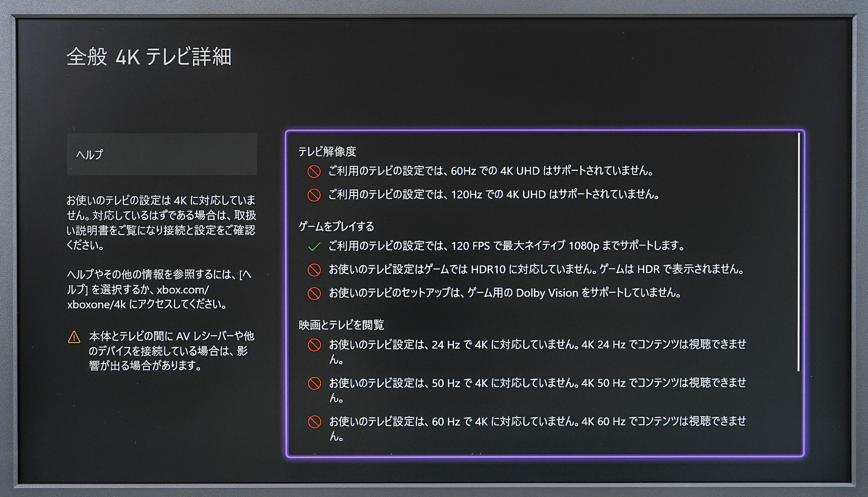Click prohibited icon beside 120Hz 4K UHD line
868x497 pixels.
point(314,195)
